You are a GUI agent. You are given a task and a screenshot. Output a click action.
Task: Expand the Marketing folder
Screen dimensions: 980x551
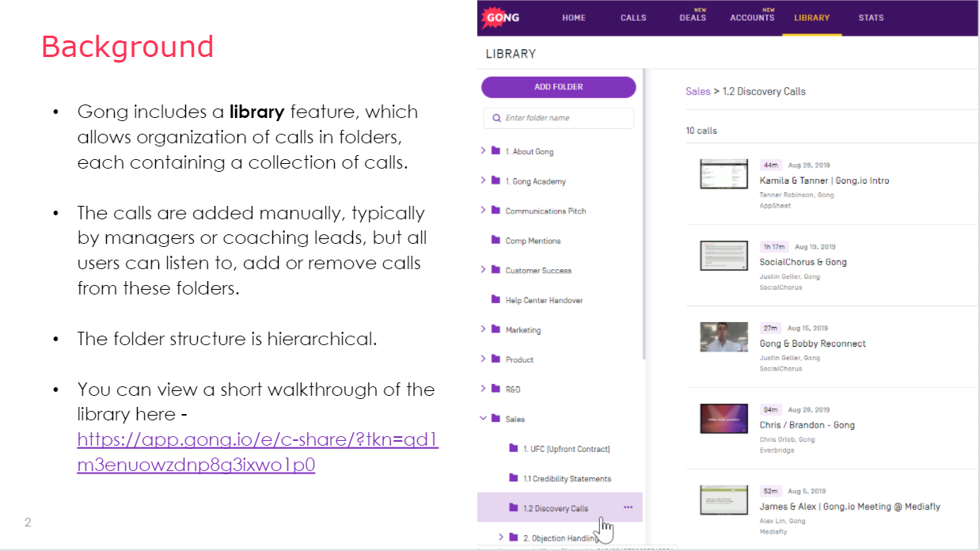[484, 329]
